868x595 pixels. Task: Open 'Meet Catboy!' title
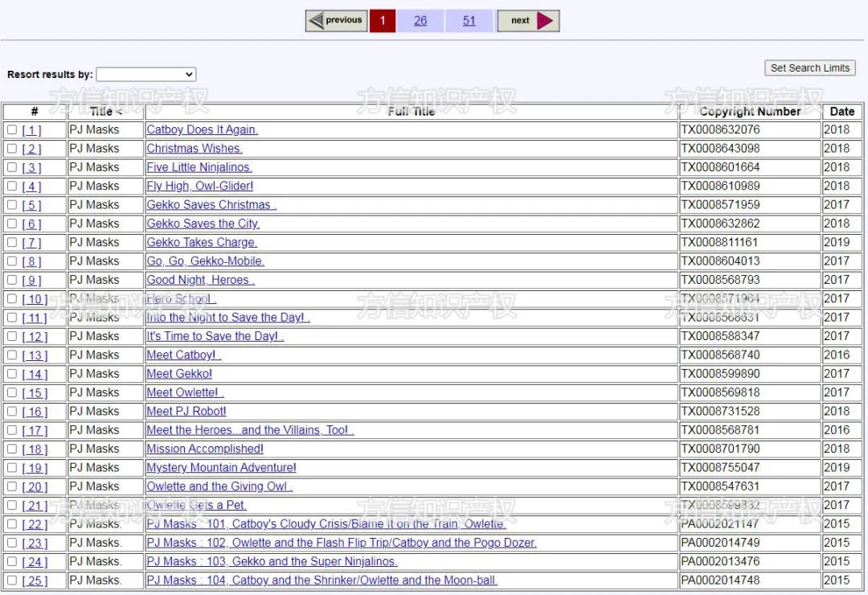(x=184, y=355)
